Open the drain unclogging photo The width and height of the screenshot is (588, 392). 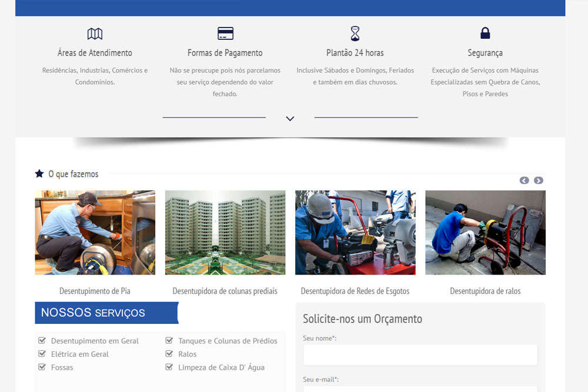[485, 232]
